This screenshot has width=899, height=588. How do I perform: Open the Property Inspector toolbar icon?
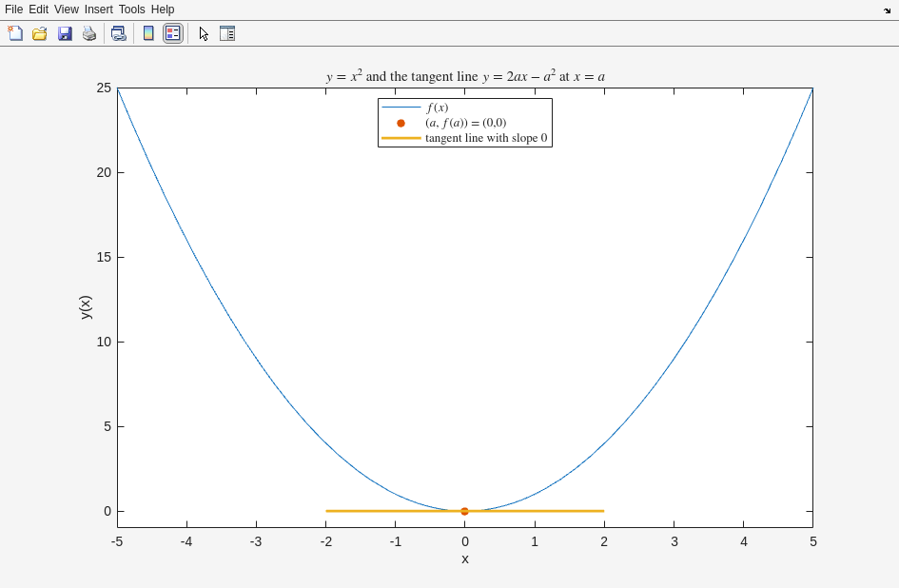tap(227, 33)
